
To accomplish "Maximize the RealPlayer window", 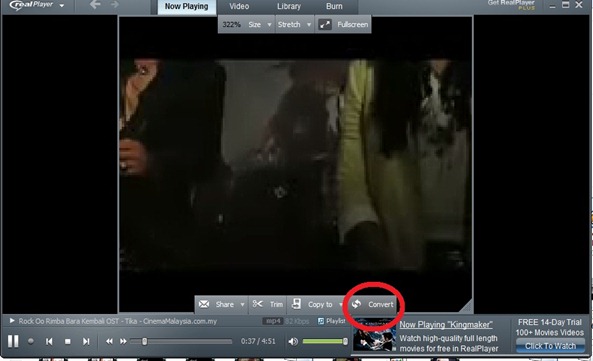I will tap(566, 5).
